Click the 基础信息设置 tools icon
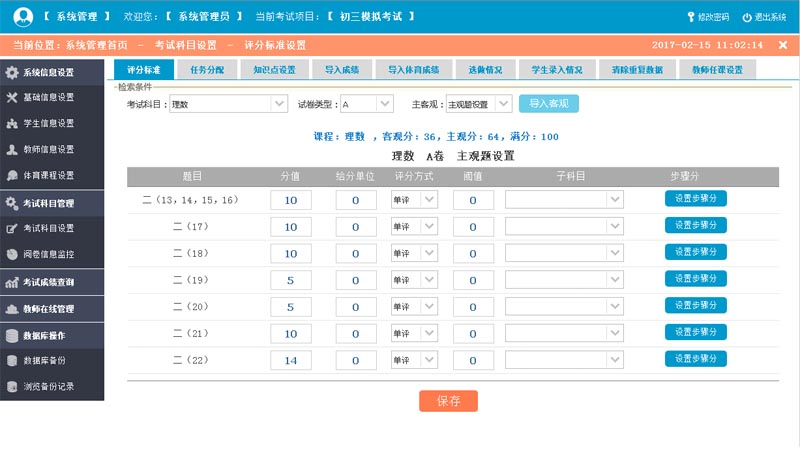 pos(12,98)
